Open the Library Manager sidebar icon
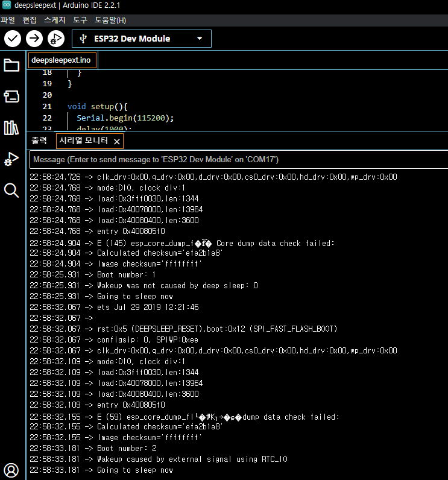 tap(11, 128)
